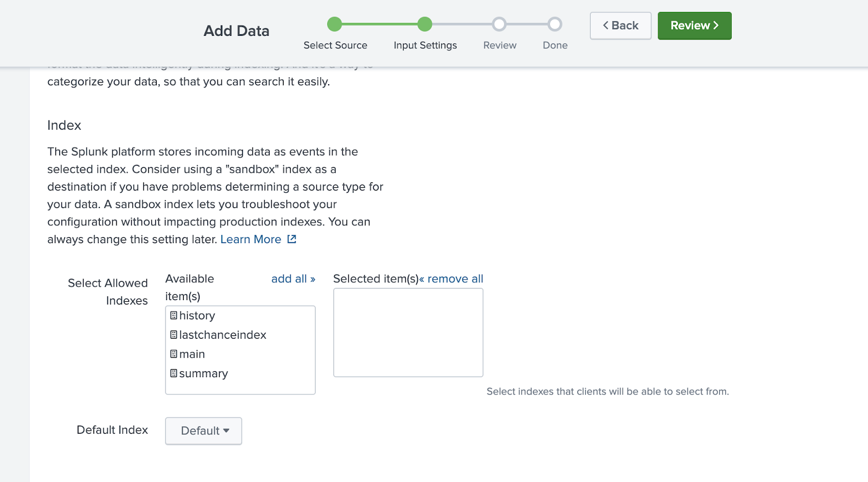Click the main index icon
The height and width of the screenshot is (482, 868).
174,354
